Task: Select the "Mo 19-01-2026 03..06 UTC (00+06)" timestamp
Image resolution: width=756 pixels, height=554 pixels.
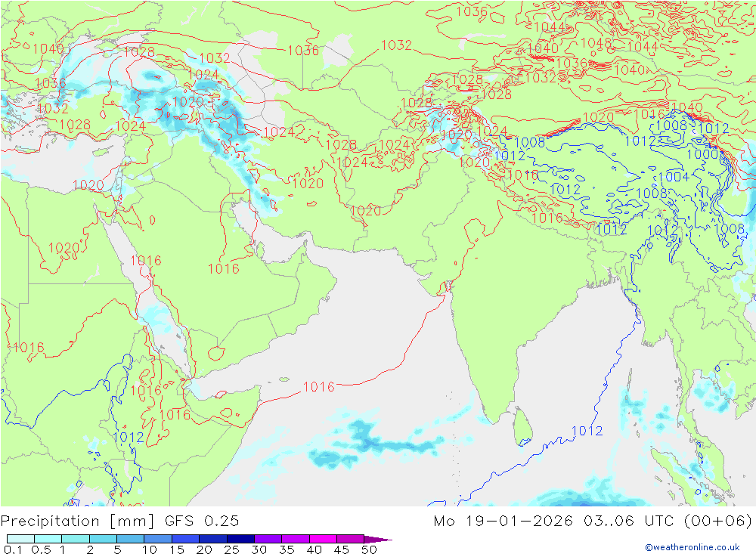Action: [x=593, y=522]
